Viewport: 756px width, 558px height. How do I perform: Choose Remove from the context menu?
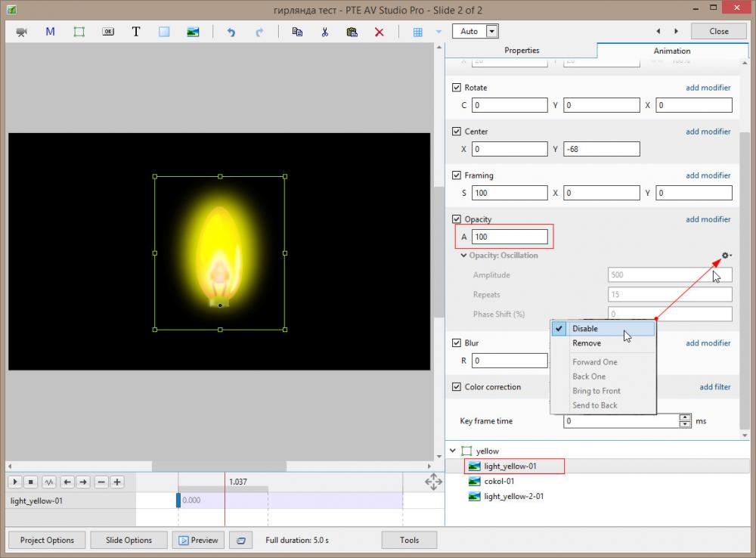[587, 343]
